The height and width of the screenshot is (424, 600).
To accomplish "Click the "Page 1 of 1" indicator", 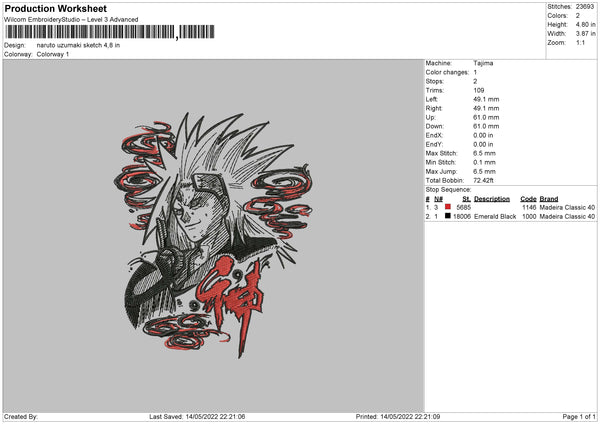I will 579,417.
